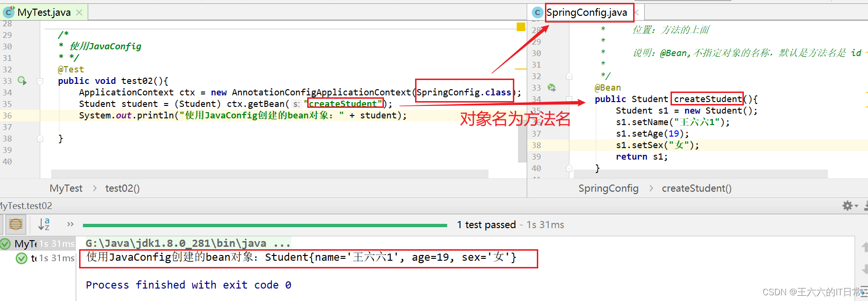
Task: Click the green test progress bar
Action: [265, 225]
